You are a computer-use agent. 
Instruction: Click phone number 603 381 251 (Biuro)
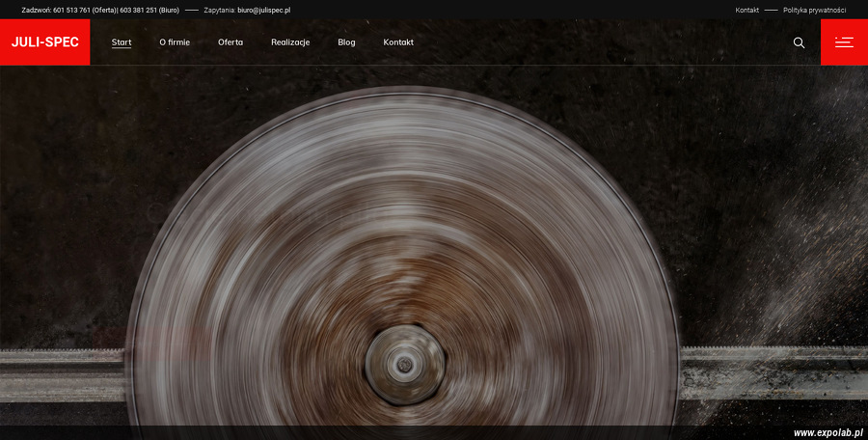pyautogui.click(x=149, y=10)
